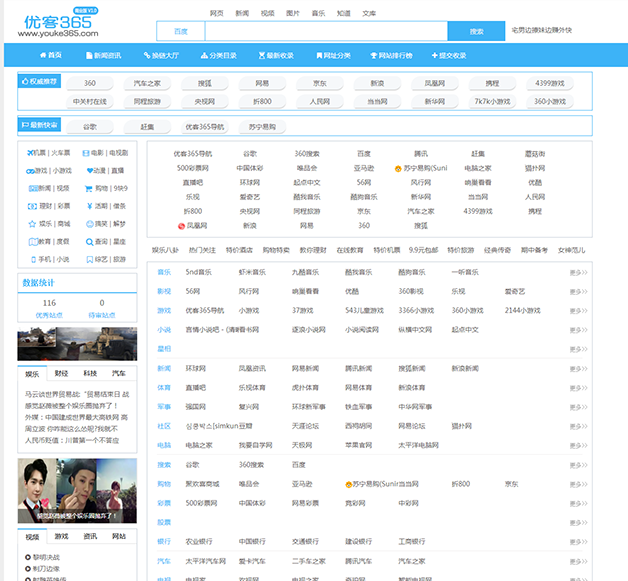The image size is (628, 581).
Task: Open the 优秀站点 statistics link
Action: (x=49, y=315)
